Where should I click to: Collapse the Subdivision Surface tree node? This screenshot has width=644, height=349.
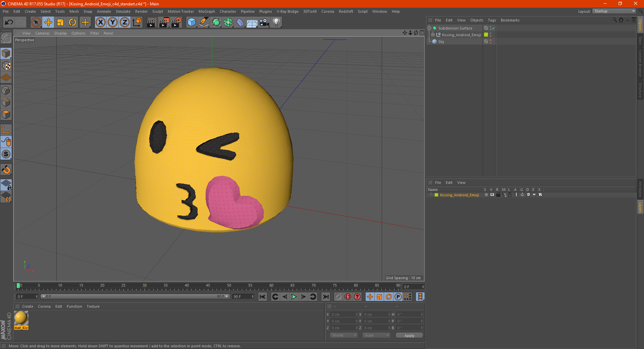(429, 28)
